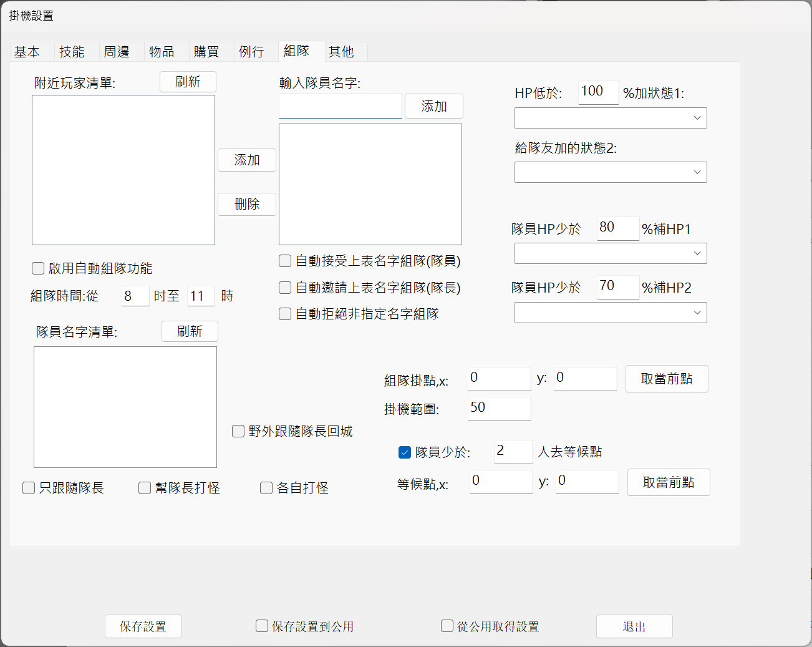This screenshot has width=812, height=647.
Task: Click the 補HP2 threshold field showing 70
Action: (618, 287)
